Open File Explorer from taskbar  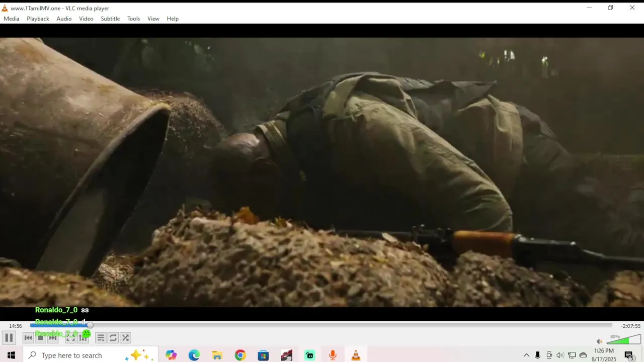217,355
